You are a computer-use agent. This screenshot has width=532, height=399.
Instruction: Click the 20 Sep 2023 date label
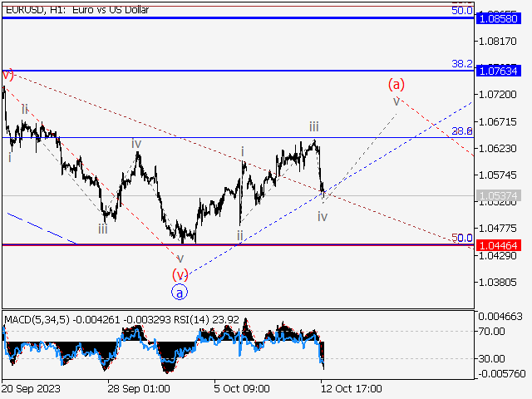[31, 388]
